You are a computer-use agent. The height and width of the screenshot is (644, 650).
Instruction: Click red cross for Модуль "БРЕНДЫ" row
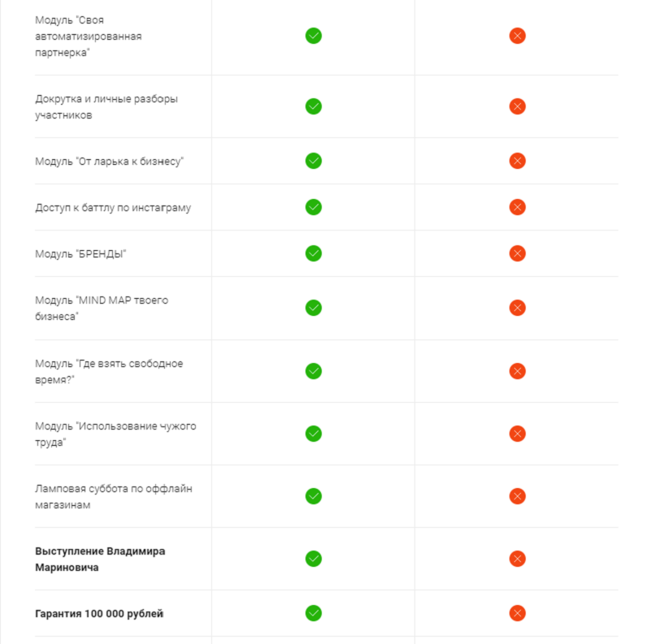pos(518,253)
